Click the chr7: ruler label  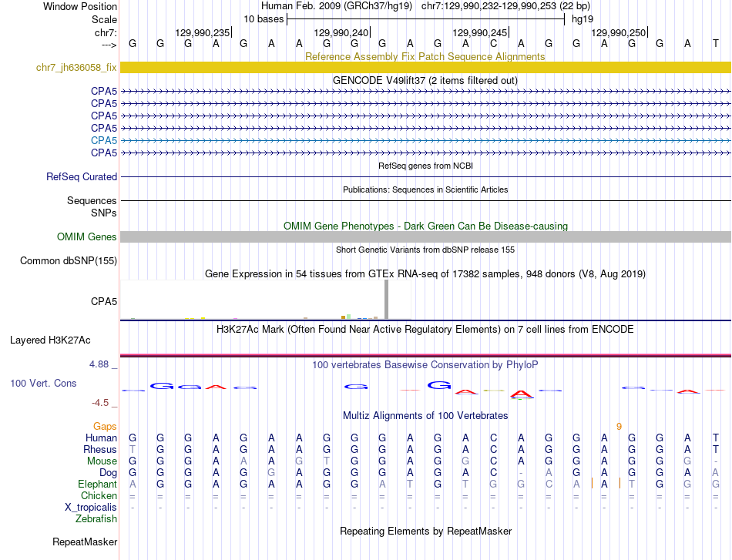106,32
